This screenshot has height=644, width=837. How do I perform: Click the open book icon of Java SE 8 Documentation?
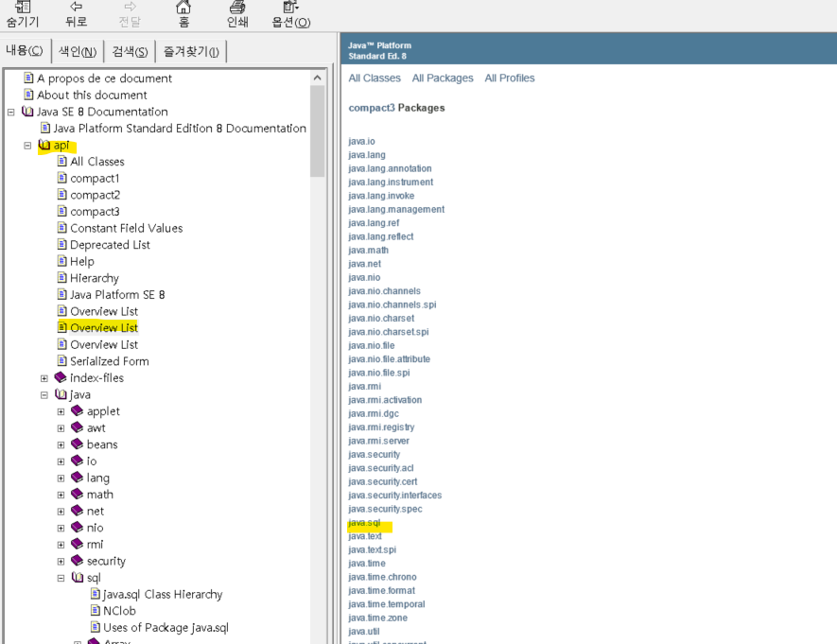[x=27, y=111]
